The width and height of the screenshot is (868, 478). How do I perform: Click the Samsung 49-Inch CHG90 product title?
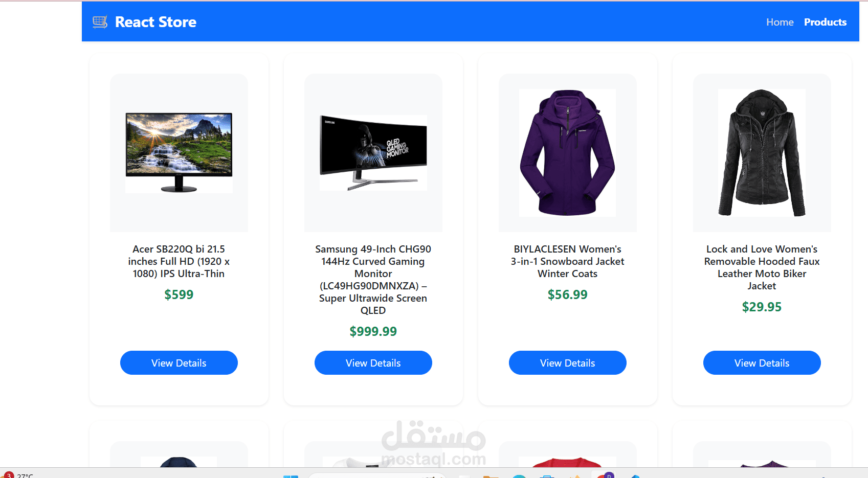[373, 280]
